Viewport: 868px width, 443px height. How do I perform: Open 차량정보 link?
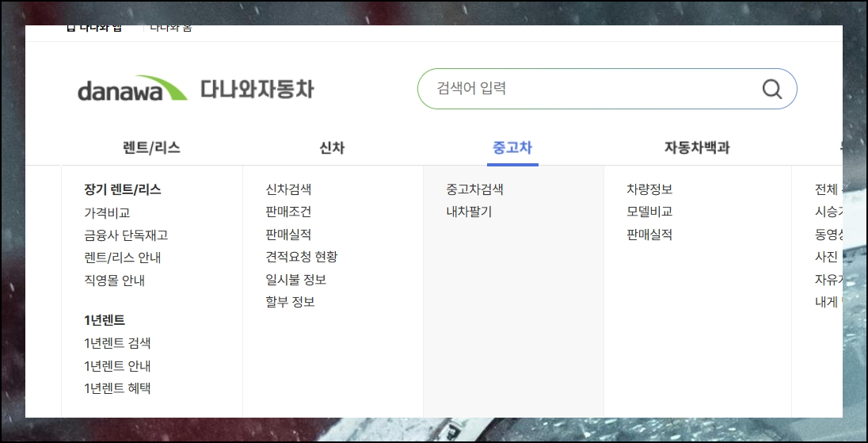click(649, 189)
